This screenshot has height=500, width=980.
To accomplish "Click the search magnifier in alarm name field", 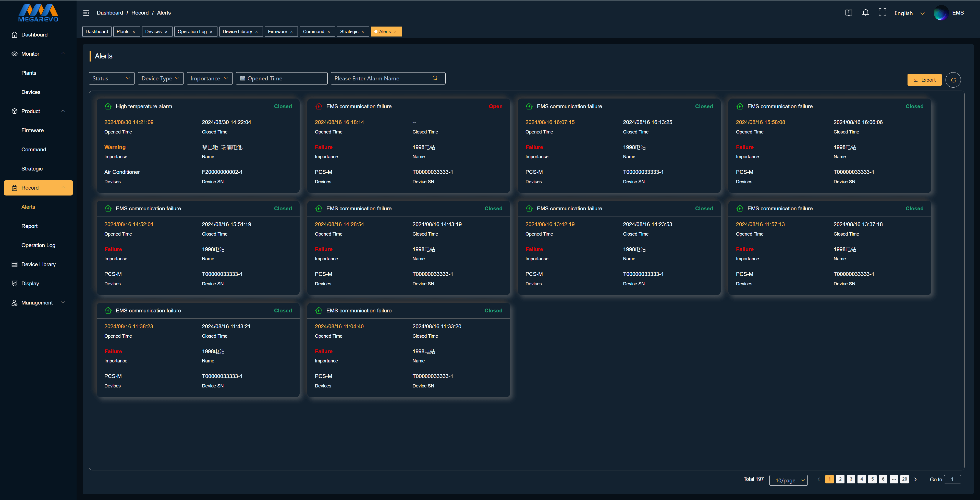I will 435,78.
